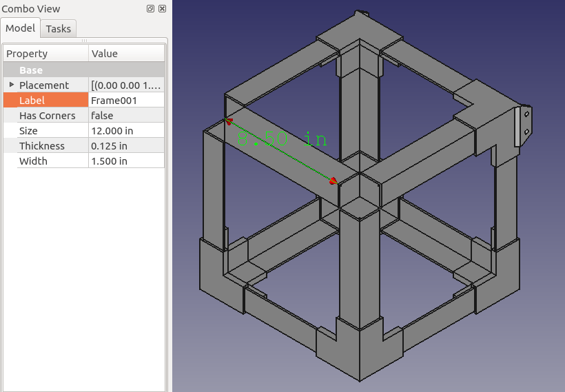Select the Has Corners property

point(45,115)
